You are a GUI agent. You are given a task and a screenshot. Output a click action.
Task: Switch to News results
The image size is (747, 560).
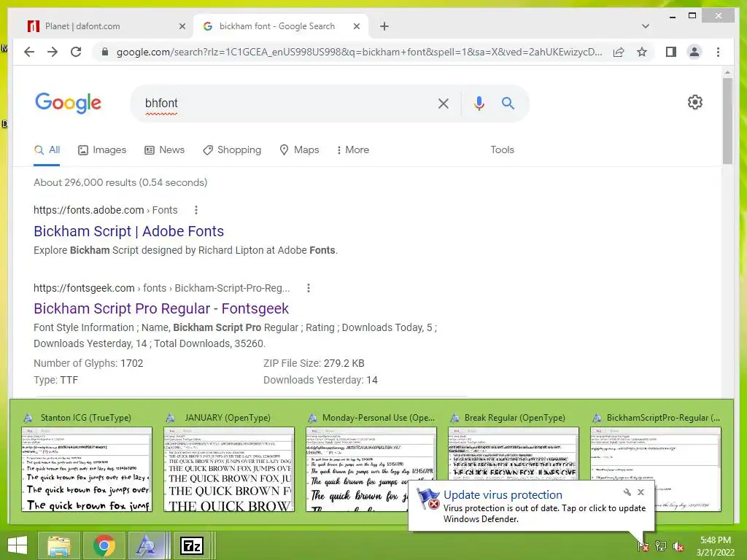(x=164, y=150)
